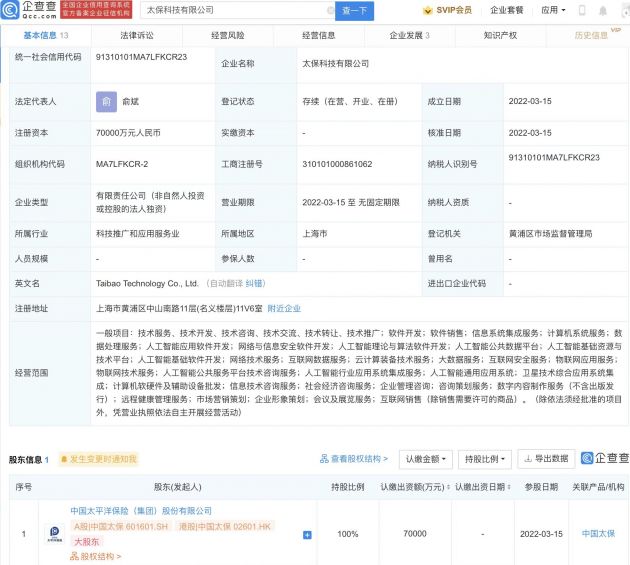Click registration authority 黄浦区市场监督管理局
This screenshot has width=630, height=565.
point(550,234)
